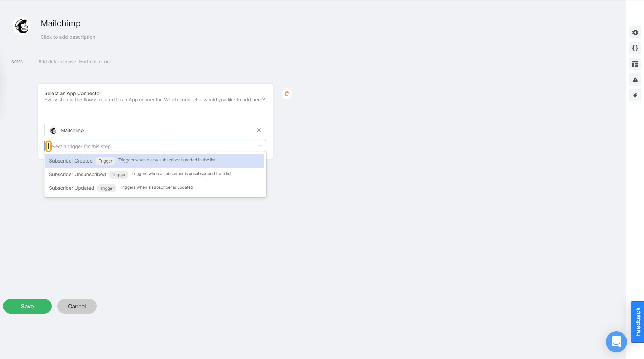Click 'Triggers when a subscriber is updated' text
Viewport: 644px width, 359px height.
(156, 187)
